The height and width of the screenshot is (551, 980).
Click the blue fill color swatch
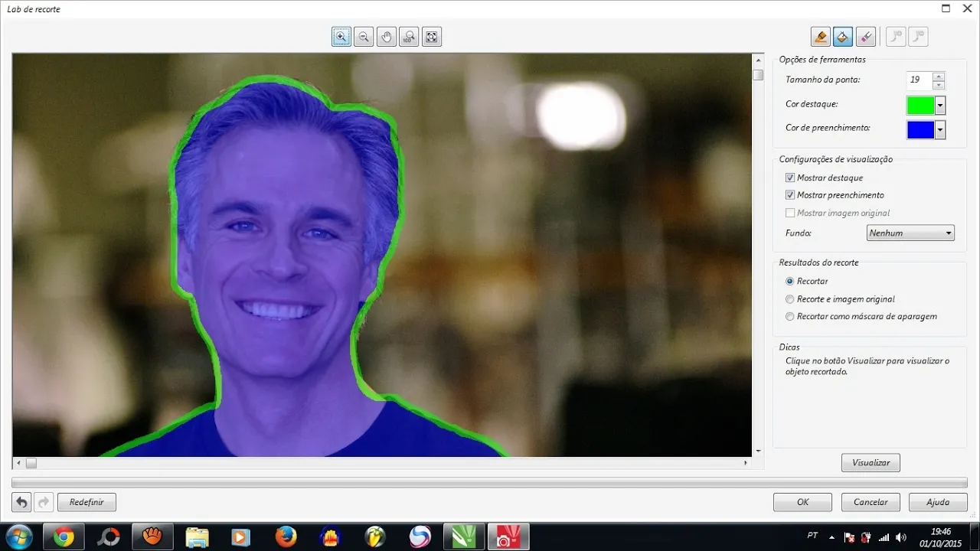[x=920, y=130]
